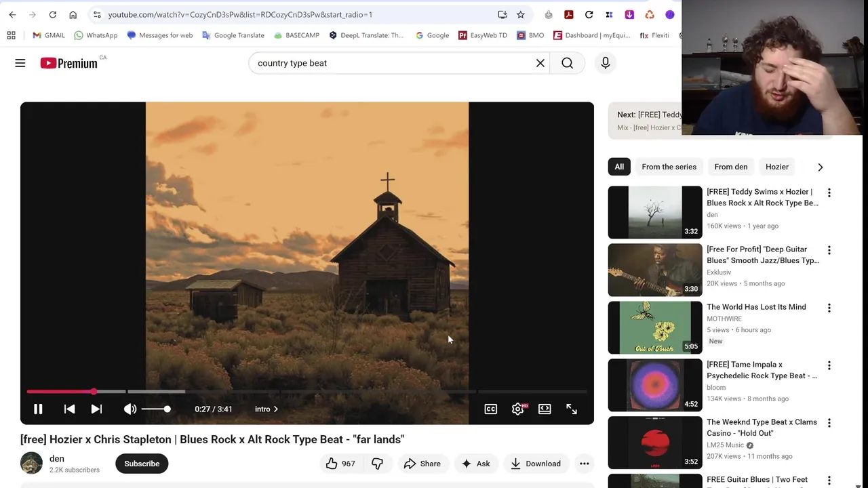Skip to the next video
The height and width of the screenshot is (488, 868).
tap(96, 409)
